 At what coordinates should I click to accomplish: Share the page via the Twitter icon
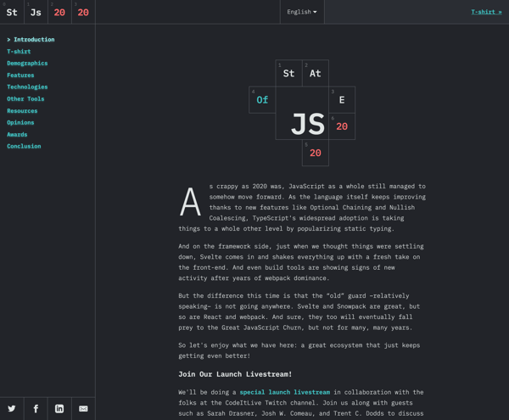[12, 409]
